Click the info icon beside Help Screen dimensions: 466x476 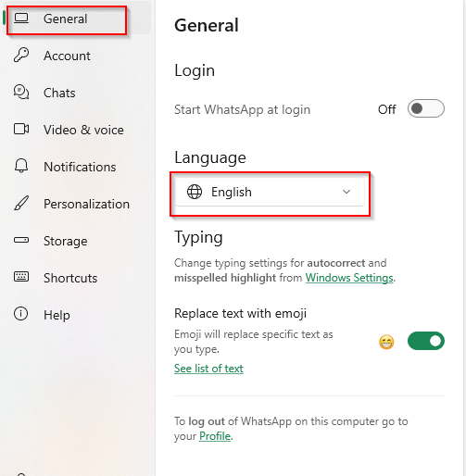pos(20,314)
